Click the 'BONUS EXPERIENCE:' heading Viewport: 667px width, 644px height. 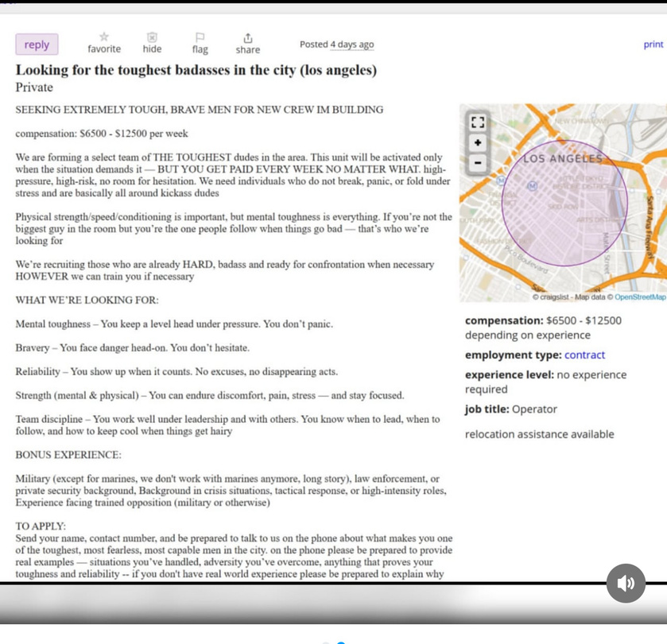tap(68, 455)
